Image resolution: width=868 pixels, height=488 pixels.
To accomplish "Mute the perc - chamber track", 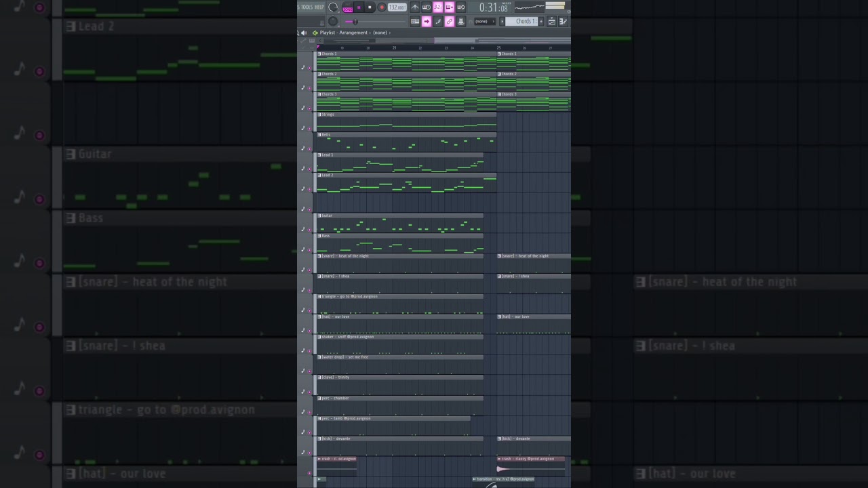I will click(310, 412).
